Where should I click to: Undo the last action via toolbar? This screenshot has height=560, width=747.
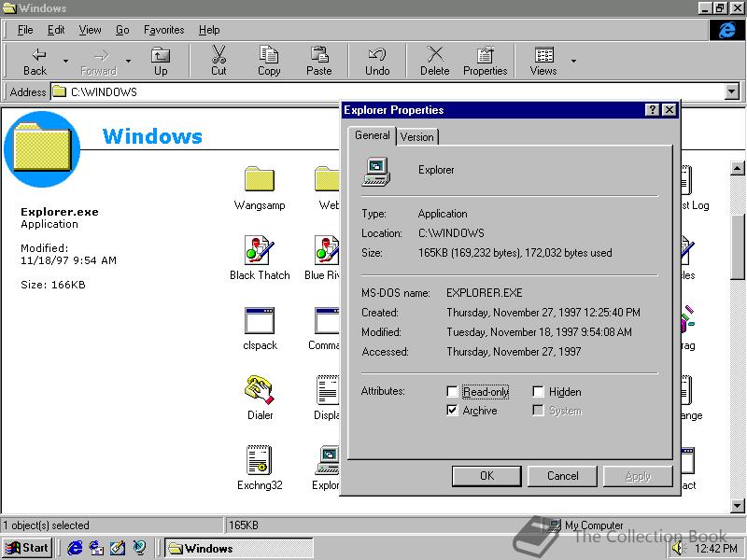[x=377, y=61]
